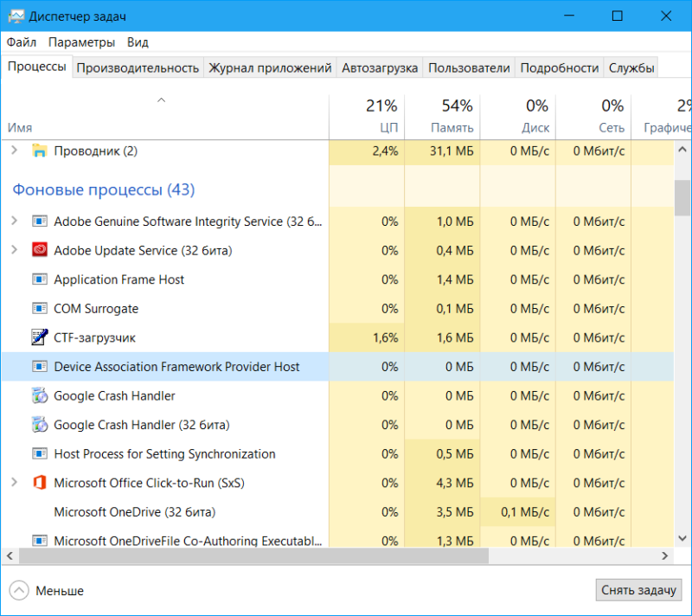The height and width of the screenshot is (616, 692).
Task: Click the Меньше circle arrow icon
Action: [x=19, y=590]
